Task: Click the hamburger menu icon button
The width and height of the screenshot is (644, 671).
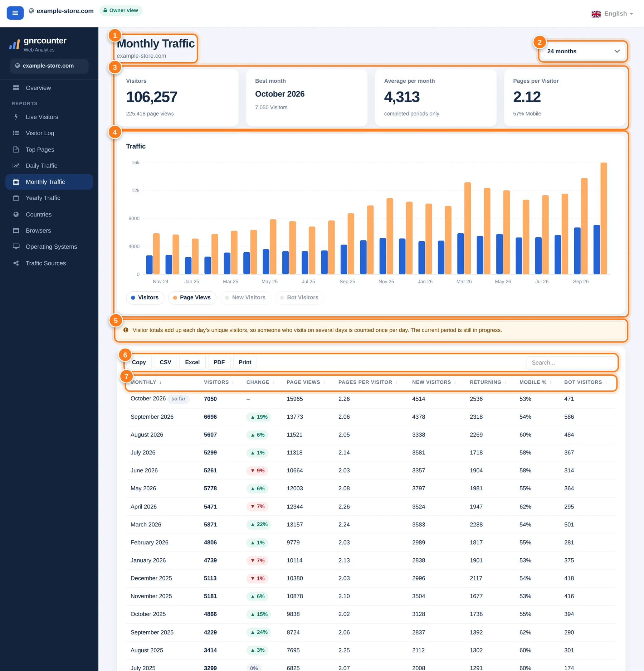Action: (x=15, y=13)
